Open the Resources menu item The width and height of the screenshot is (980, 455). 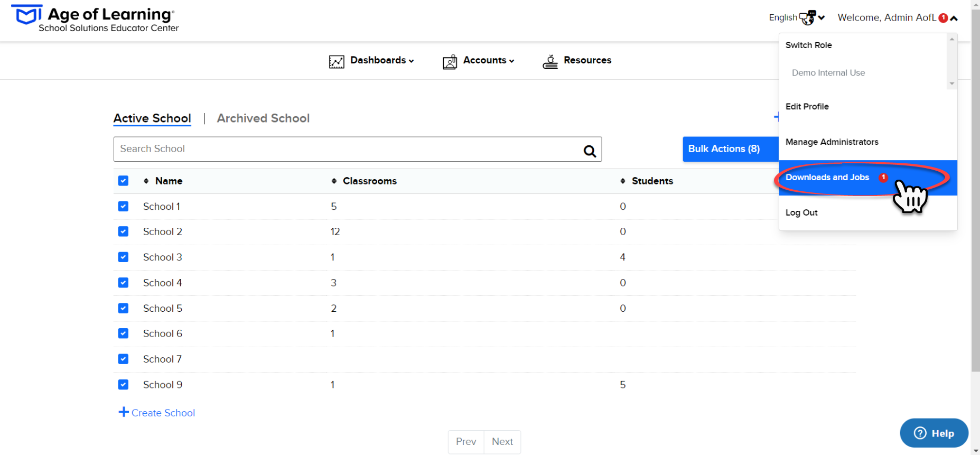click(x=587, y=60)
